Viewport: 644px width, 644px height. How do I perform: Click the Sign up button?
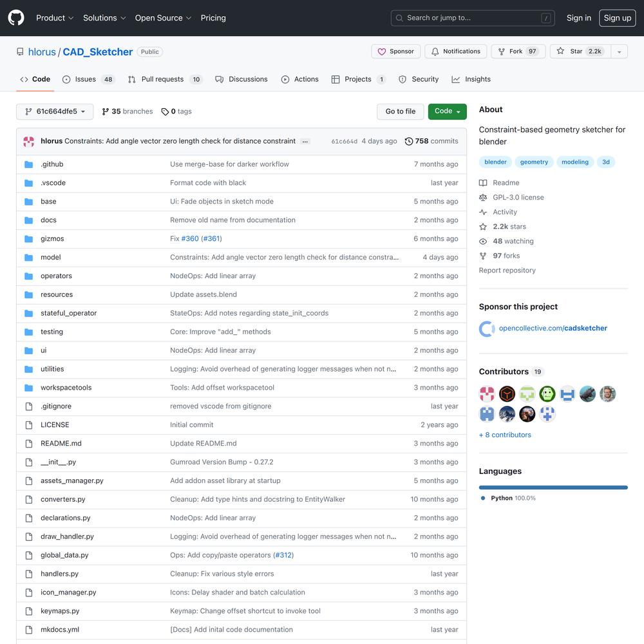point(618,18)
